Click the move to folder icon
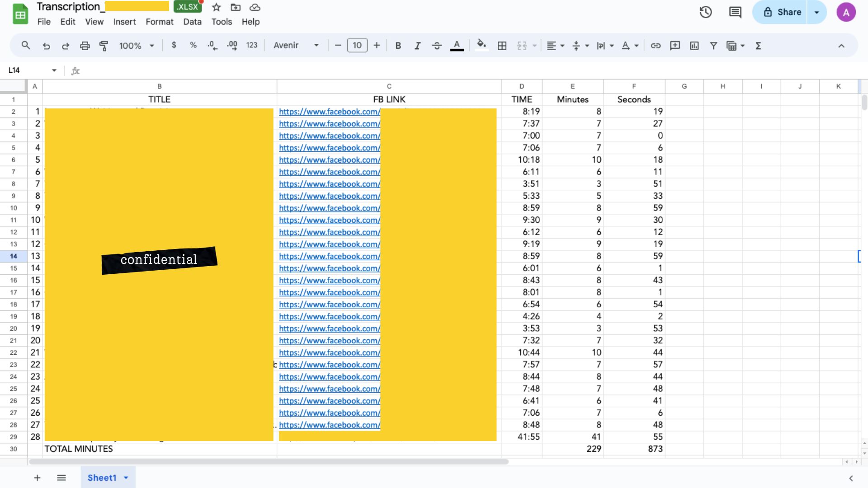Screen dimensions: 868x488 [x=236, y=7]
